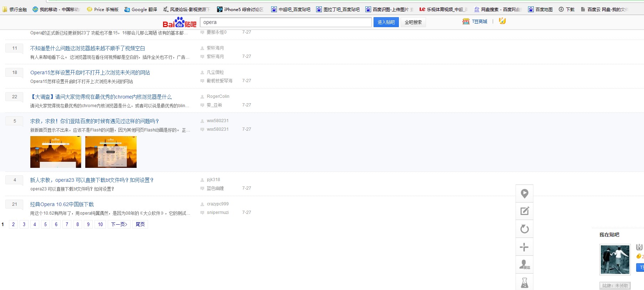
Task: Click the 我在贴吧 heading
Action: [609, 235]
